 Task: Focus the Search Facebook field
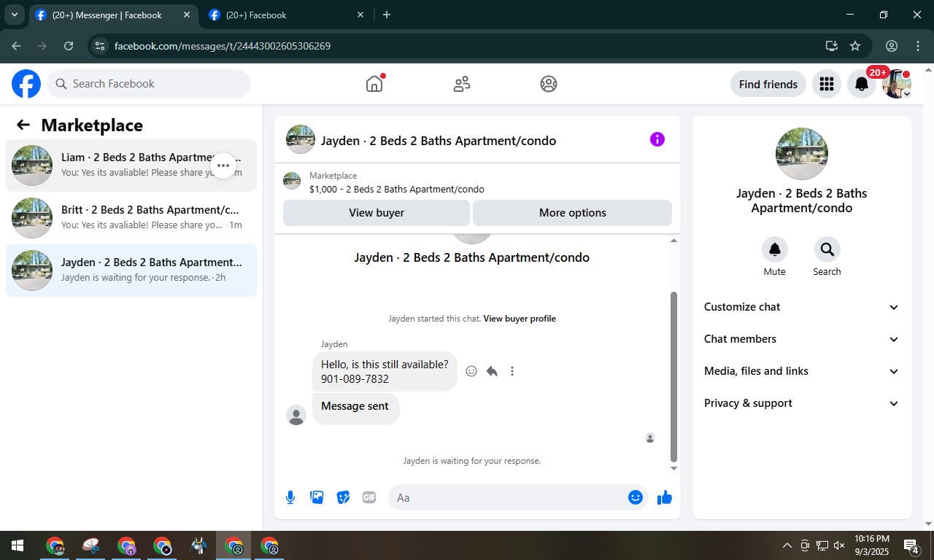149,84
